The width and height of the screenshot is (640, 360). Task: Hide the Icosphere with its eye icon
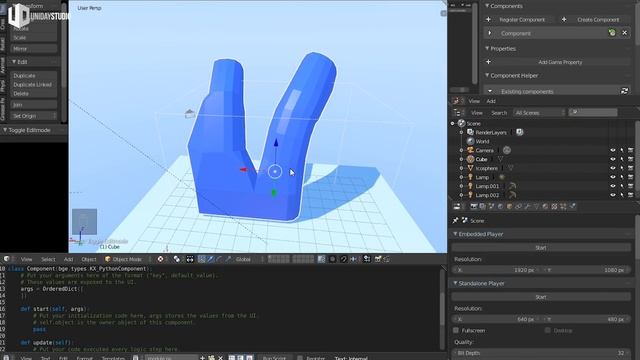pyautogui.click(x=613, y=168)
